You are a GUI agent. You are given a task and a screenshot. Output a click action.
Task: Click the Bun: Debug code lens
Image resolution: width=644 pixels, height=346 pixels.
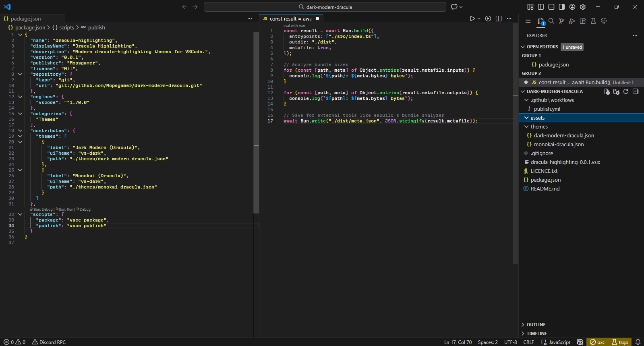(41, 209)
